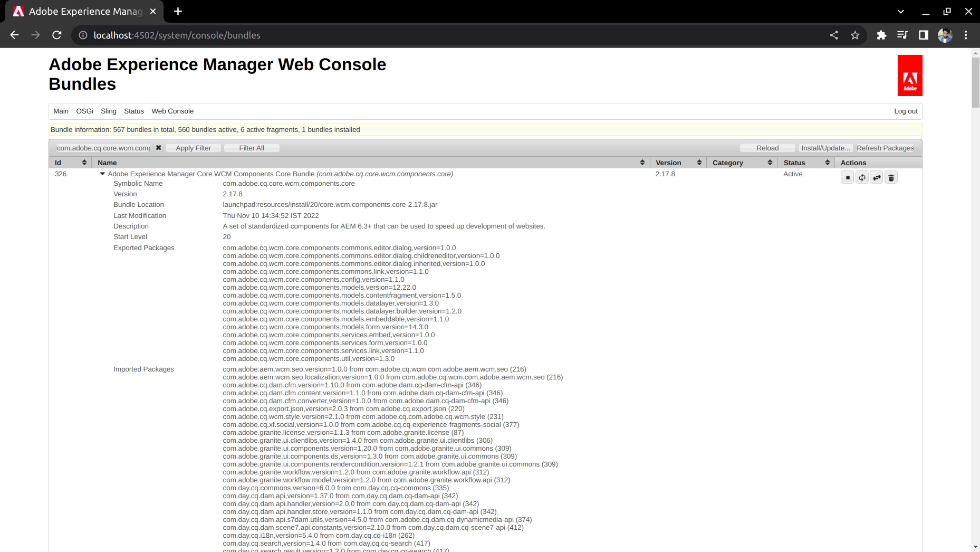Click Last Modification date Thu Nov 10
The width and height of the screenshot is (980, 552).
coord(271,215)
